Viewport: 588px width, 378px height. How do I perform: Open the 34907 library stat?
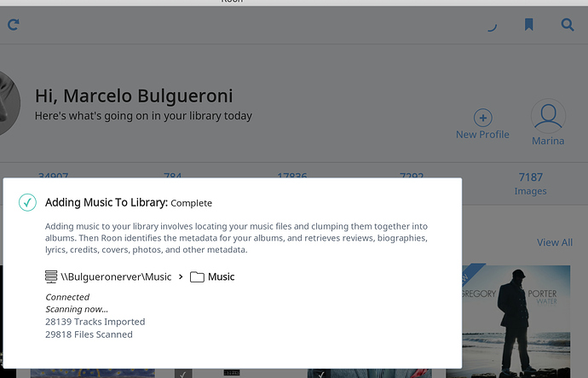click(53, 175)
